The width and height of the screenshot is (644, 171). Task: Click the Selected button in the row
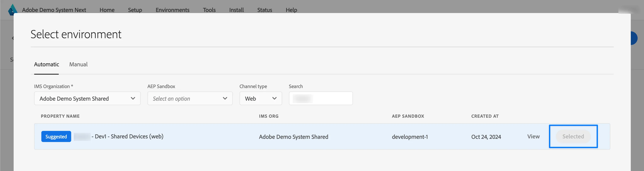tap(573, 136)
